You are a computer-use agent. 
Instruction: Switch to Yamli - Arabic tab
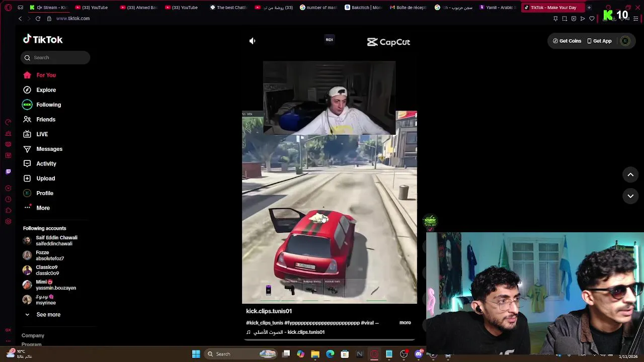click(498, 8)
